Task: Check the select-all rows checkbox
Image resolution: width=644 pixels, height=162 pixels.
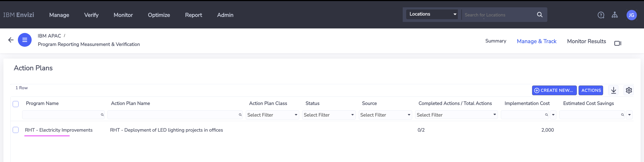Action: coord(15,104)
